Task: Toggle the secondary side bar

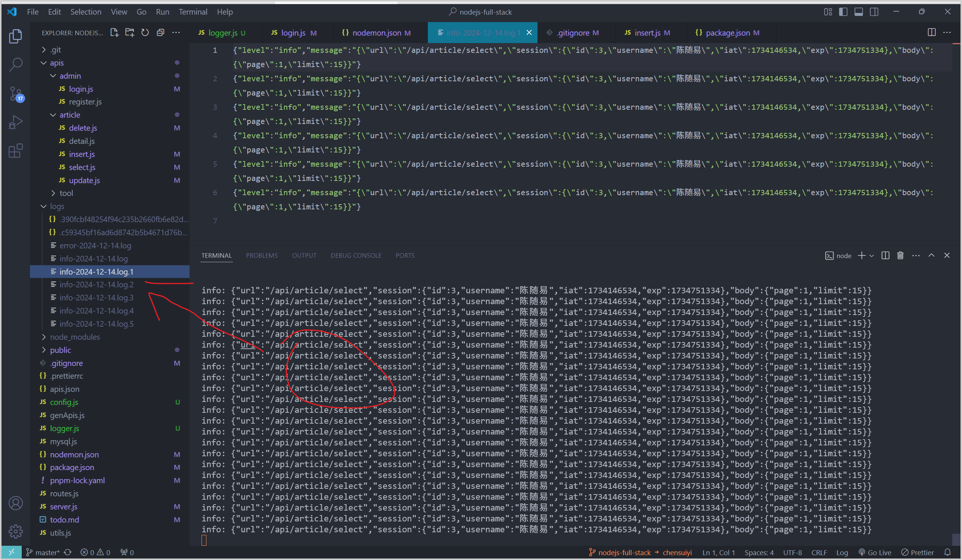Action: tap(874, 12)
